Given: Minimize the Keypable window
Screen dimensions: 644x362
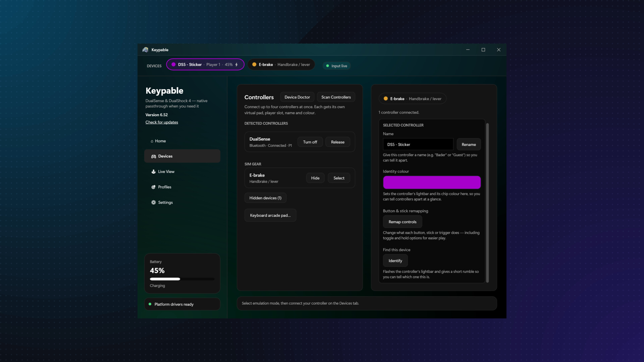Looking at the screenshot, I should tap(468, 50).
